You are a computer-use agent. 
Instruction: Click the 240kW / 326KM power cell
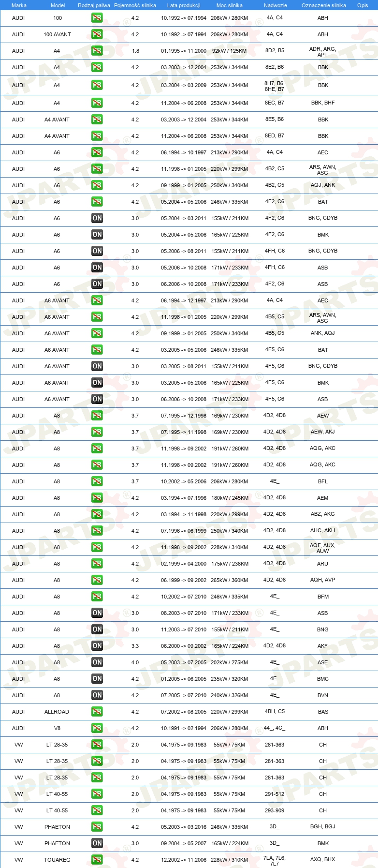(x=230, y=695)
